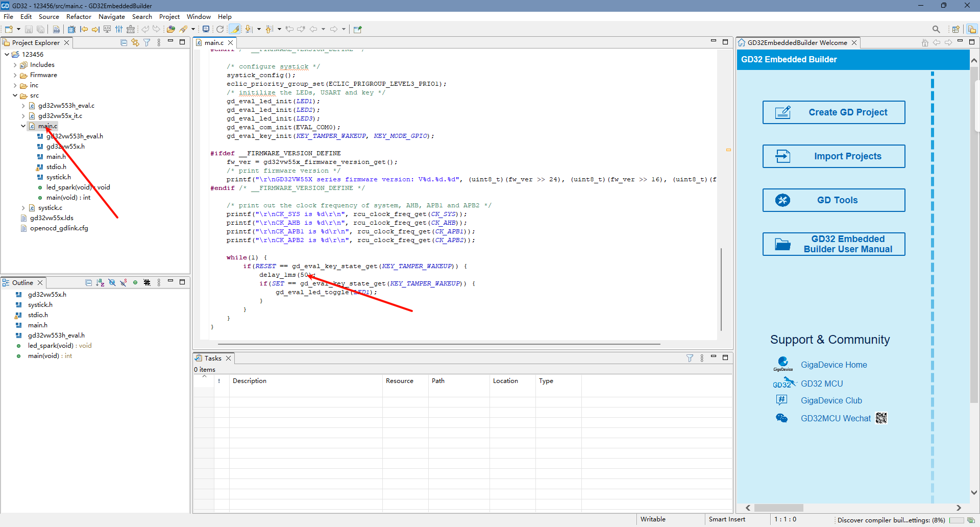This screenshot has width=980, height=527.
Task: Click the refresh icon in main toolbar
Action: 220,30
